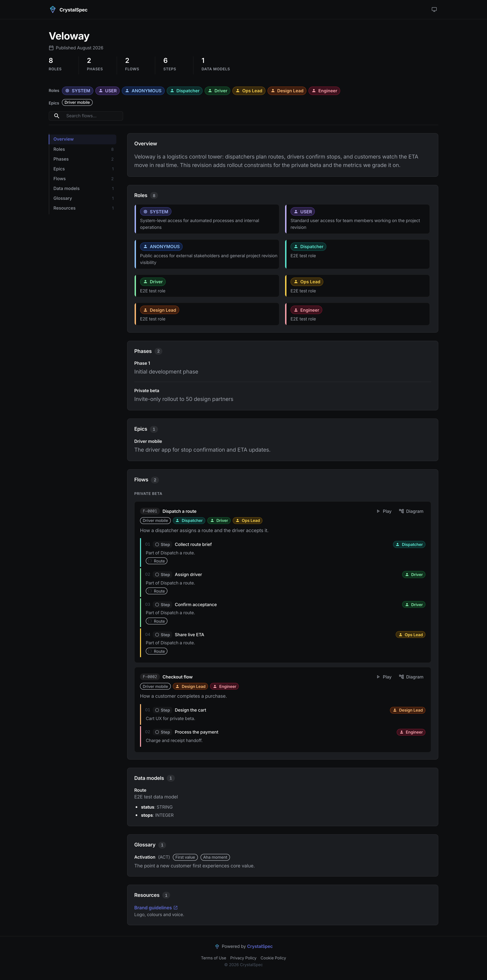Open Terms of Use
The image size is (487, 980).
point(213,958)
